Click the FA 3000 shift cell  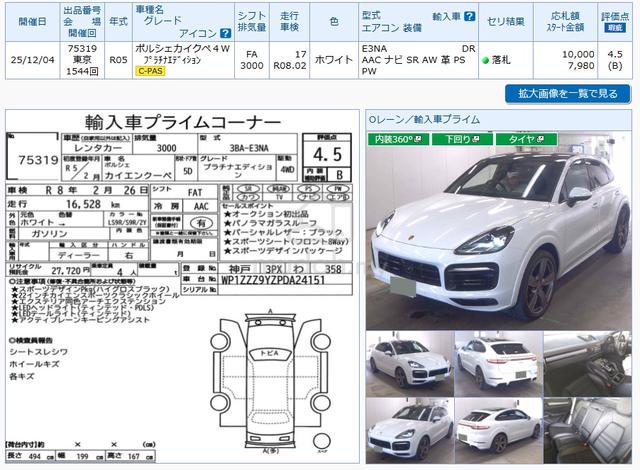point(251,60)
